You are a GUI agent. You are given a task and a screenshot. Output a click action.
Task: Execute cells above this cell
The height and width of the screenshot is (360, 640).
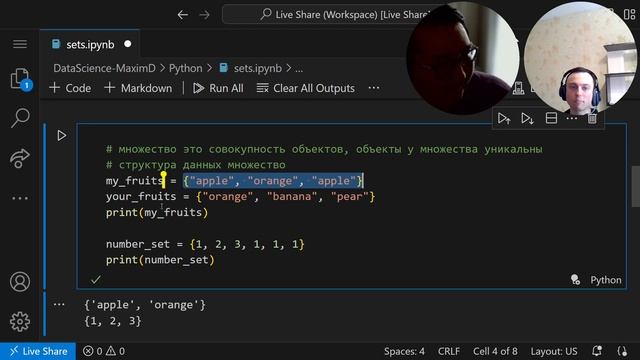(504, 119)
